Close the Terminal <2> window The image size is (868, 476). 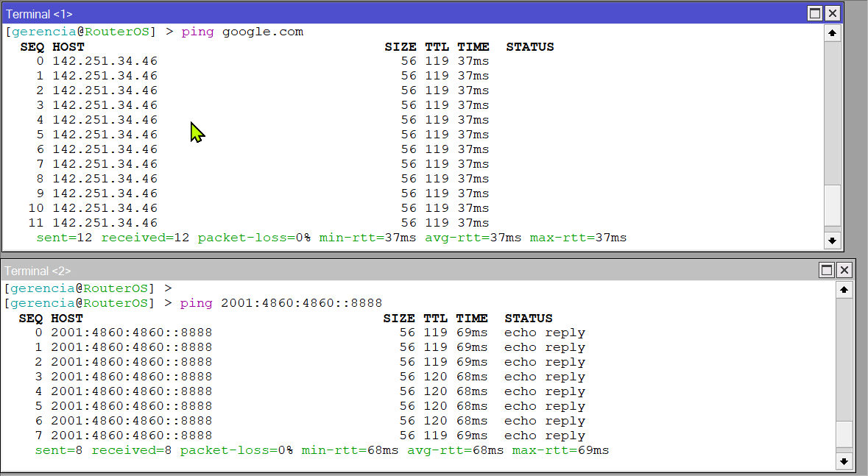[844, 270]
